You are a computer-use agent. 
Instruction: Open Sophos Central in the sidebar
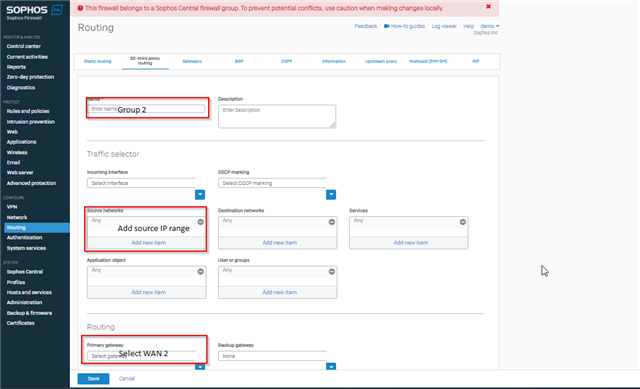[x=24, y=271]
